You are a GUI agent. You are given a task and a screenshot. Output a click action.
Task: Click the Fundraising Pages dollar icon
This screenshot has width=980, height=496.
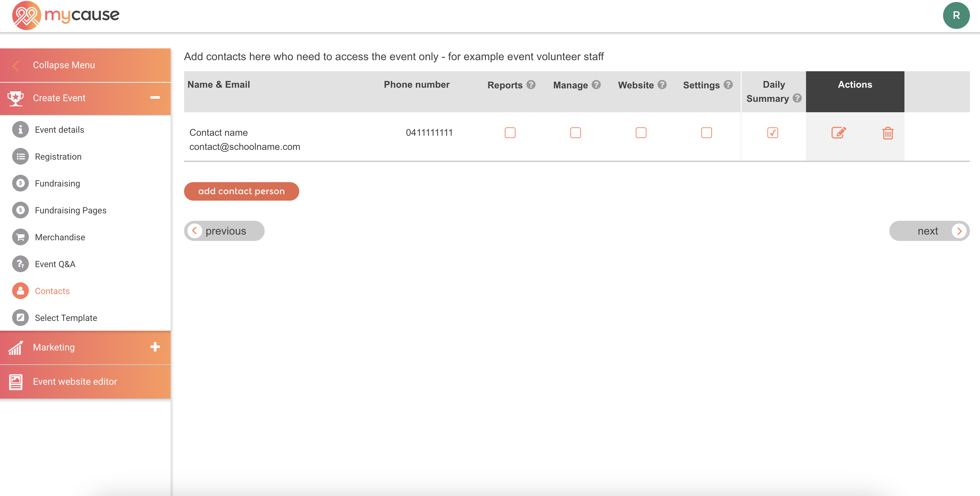(20, 210)
